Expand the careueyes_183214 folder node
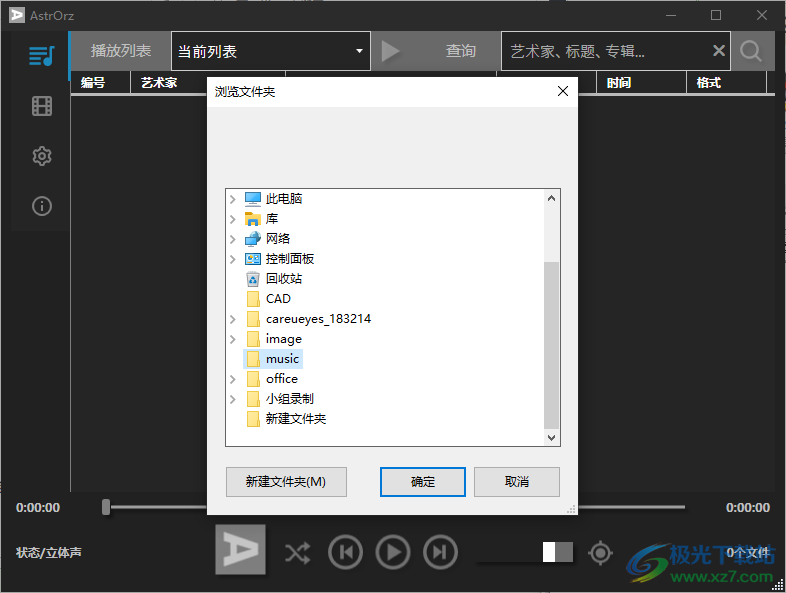Viewport: 786px width, 593px height. tap(233, 319)
